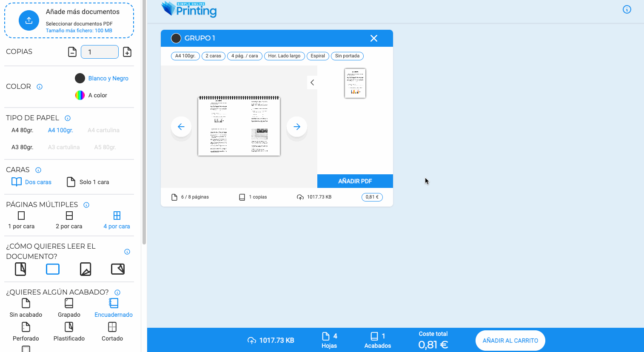
Task: Click the upload documents icon
Action: click(x=29, y=20)
